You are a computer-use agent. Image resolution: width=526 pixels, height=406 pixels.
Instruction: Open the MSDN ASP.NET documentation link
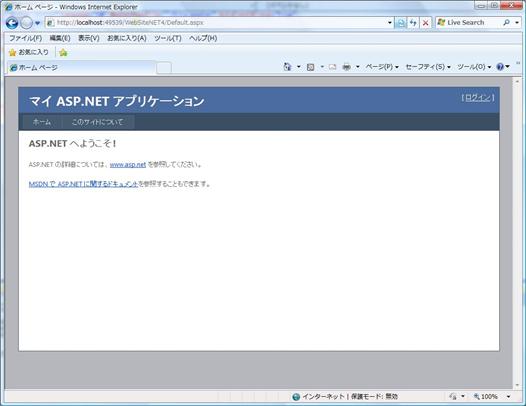tap(83, 184)
